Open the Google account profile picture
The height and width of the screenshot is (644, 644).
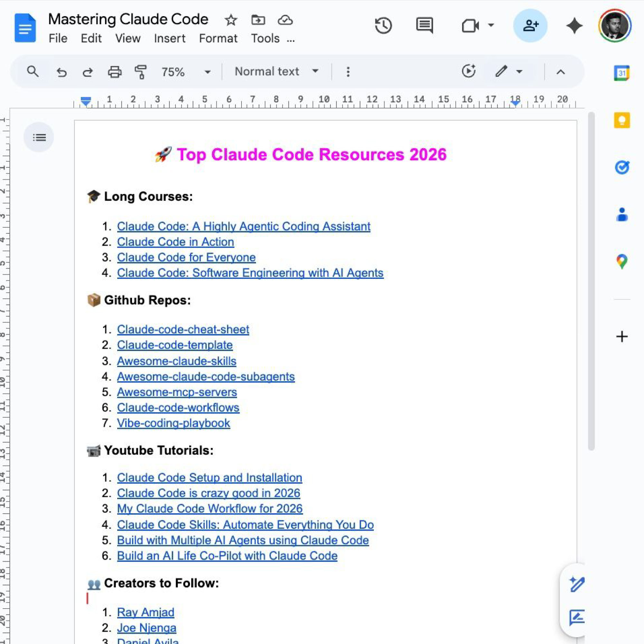click(x=615, y=26)
